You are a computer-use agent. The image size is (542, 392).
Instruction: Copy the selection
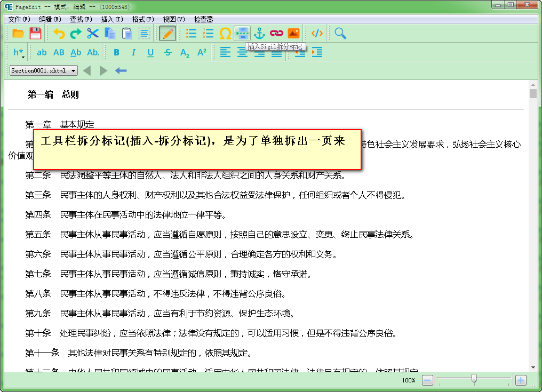click(110, 34)
